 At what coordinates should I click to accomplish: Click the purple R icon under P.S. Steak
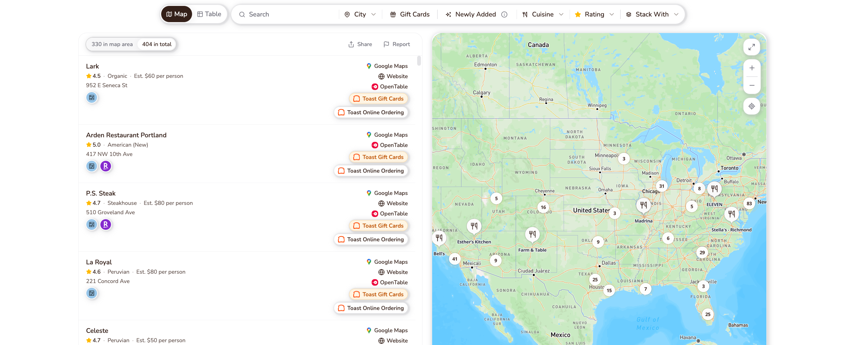click(x=106, y=224)
